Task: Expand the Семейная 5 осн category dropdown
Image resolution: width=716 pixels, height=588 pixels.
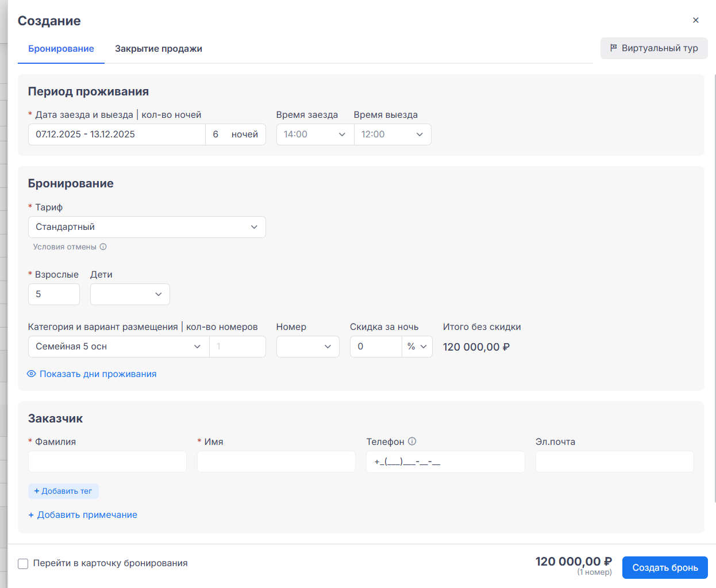Action: tap(118, 347)
